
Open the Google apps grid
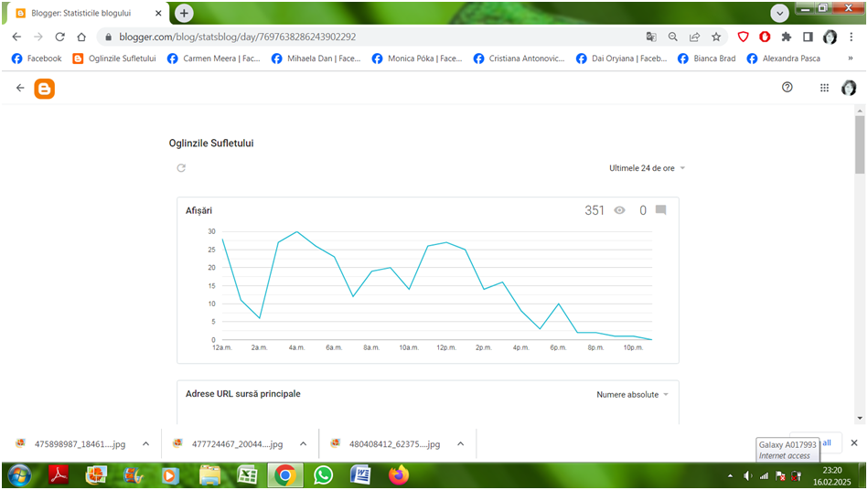[824, 88]
